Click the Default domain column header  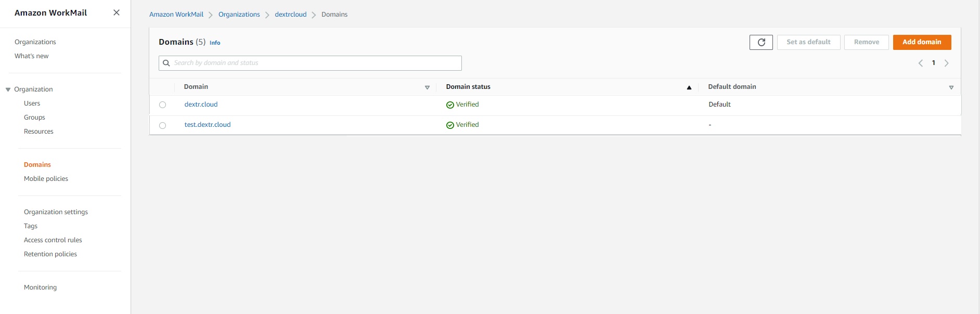[732, 87]
